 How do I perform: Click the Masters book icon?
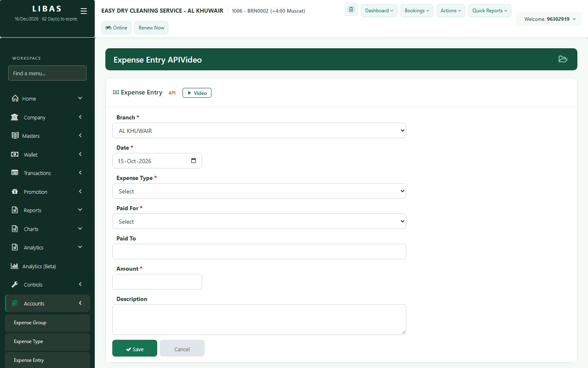[x=15, y=135]
